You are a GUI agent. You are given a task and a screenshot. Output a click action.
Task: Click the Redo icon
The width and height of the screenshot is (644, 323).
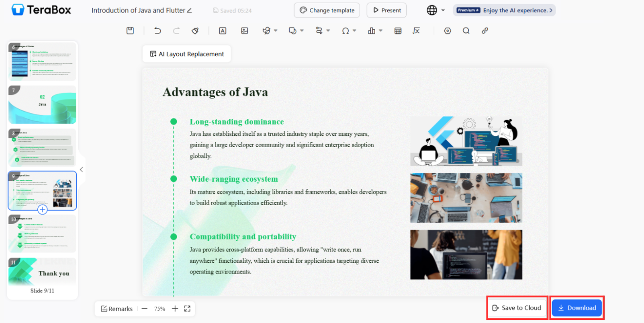(176, 31)
